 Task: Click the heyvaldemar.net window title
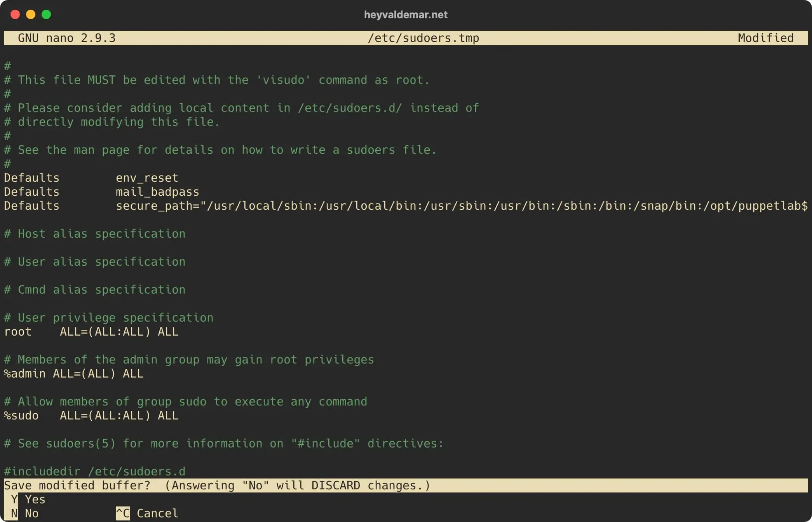(406, 15)
